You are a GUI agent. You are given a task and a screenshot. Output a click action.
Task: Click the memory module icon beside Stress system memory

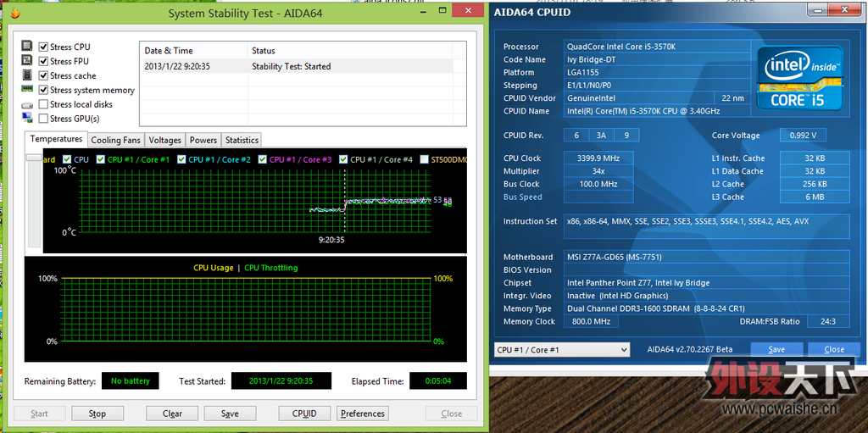click(x=27, y=89)
